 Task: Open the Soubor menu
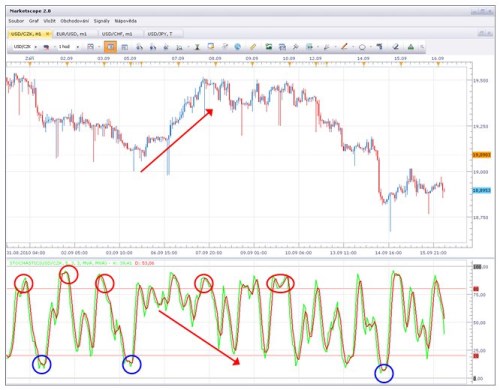click(x=16, y=21)
